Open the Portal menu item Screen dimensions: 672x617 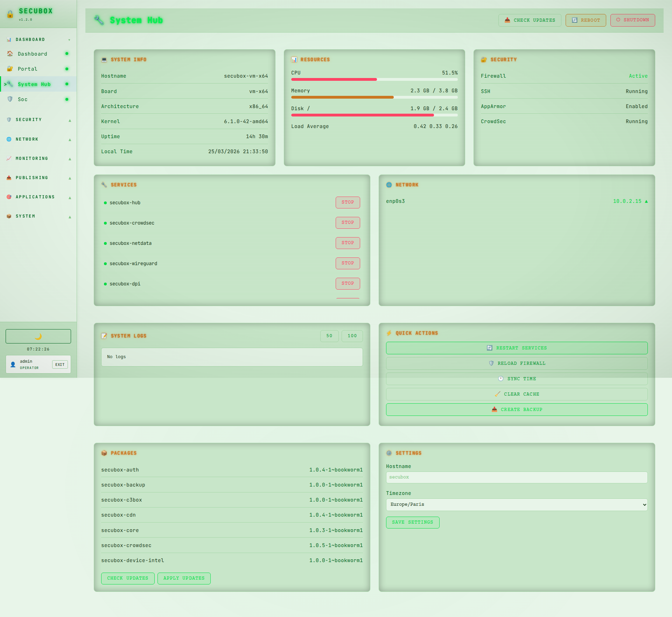point(28,69)
